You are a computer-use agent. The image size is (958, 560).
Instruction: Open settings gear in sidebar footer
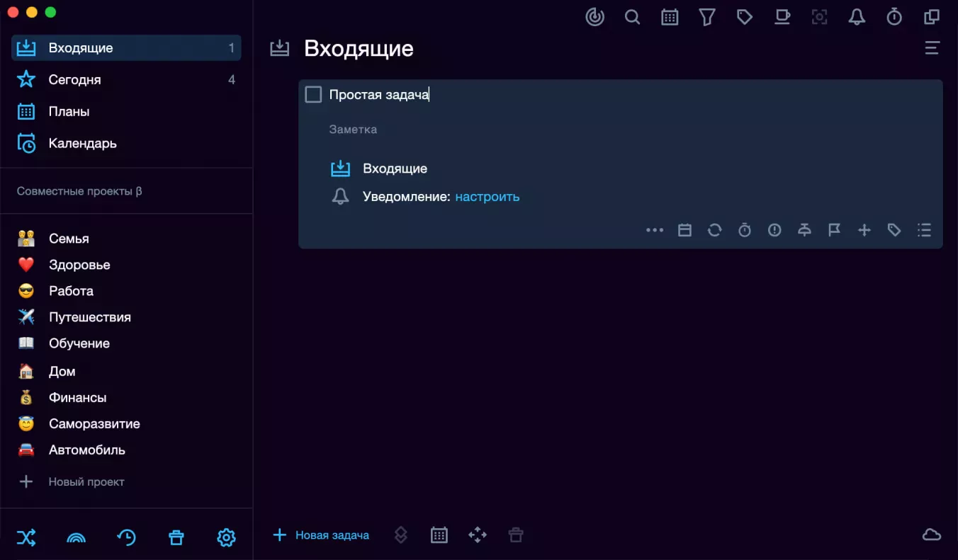pyautogui.click(x=226, y=538)
